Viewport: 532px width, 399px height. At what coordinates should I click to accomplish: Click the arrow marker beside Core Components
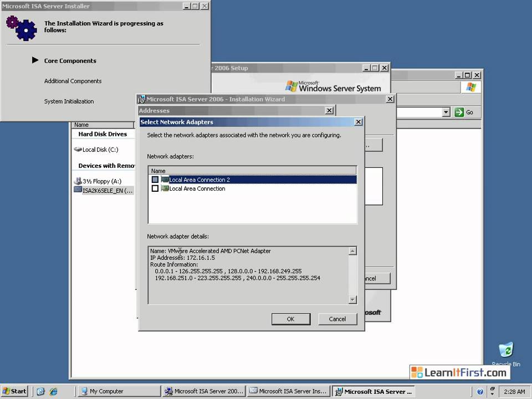coord(35,60)
